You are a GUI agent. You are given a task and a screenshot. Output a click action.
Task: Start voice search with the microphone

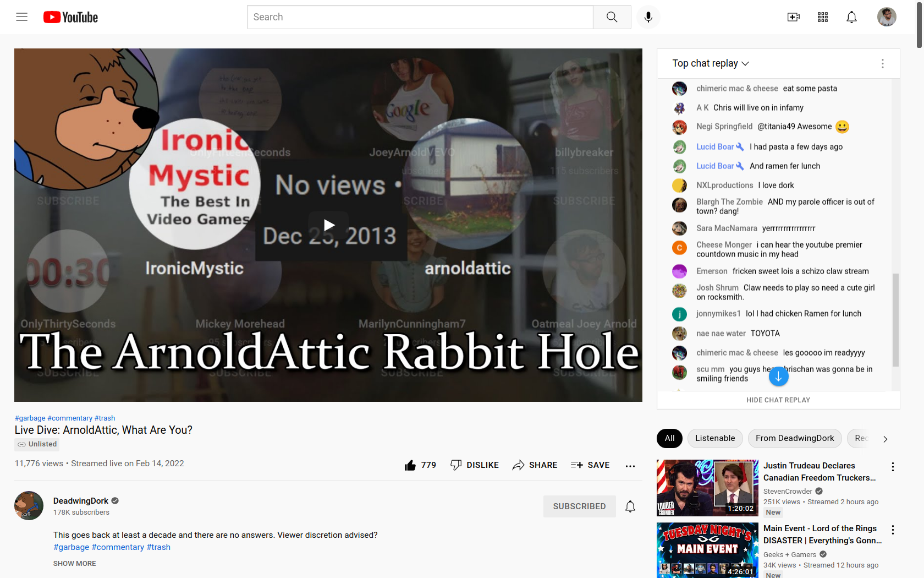click(x=648, y=17)
